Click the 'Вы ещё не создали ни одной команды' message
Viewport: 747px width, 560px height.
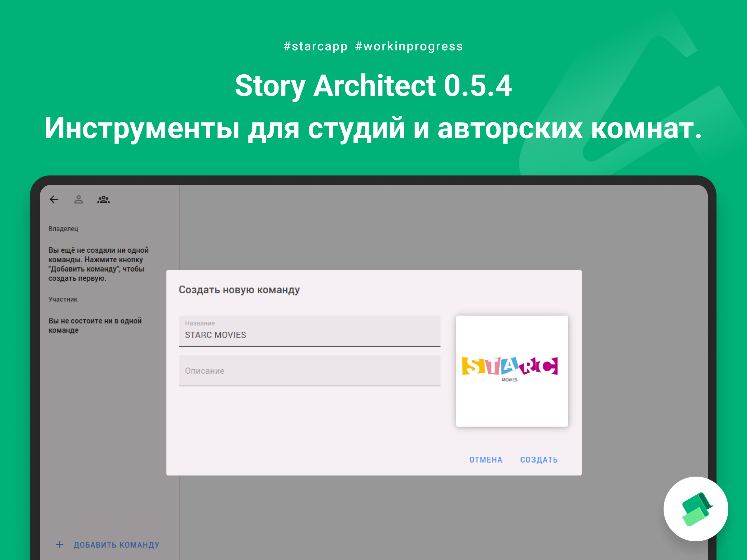(x=98, y=264)
